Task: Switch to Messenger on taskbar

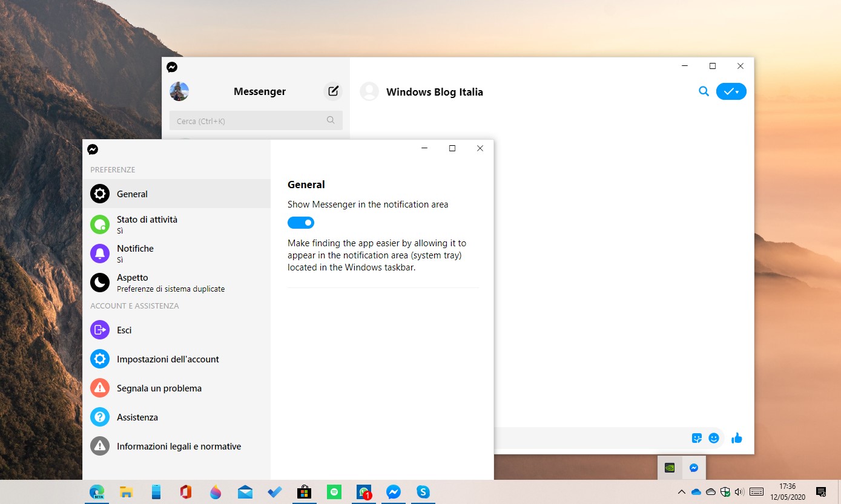Action: tap(394, 492)
